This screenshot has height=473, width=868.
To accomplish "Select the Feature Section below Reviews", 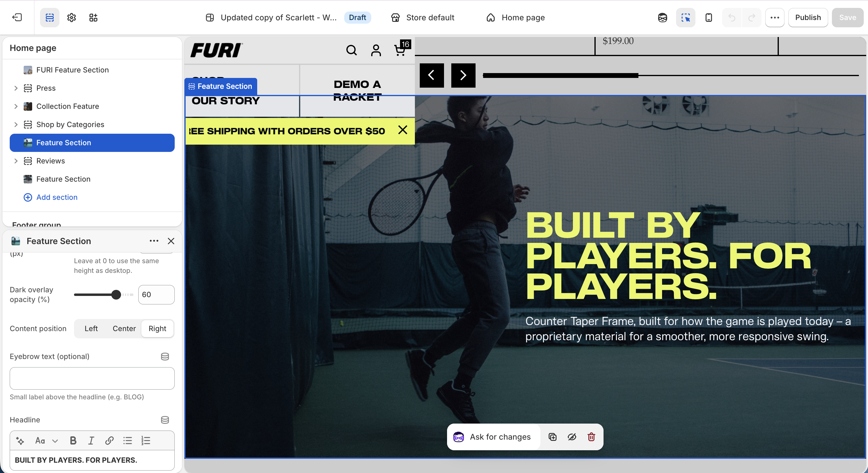I will coord(92,179).
